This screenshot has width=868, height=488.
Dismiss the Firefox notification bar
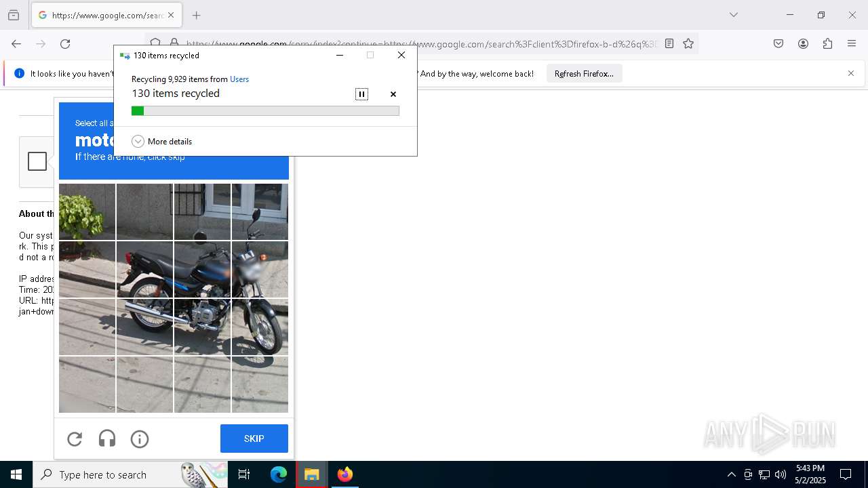coord(851,73)
